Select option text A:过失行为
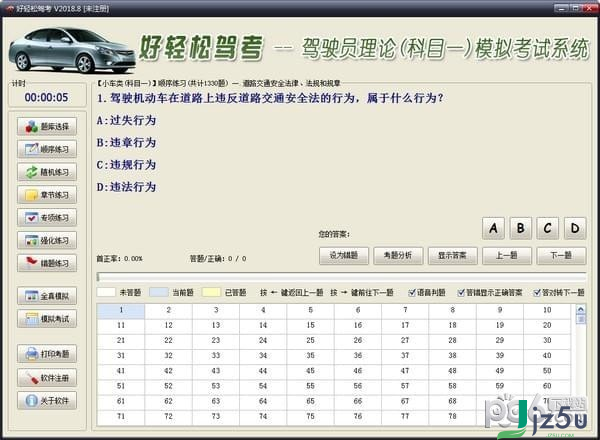600x440 pixels. coord(126,121)
